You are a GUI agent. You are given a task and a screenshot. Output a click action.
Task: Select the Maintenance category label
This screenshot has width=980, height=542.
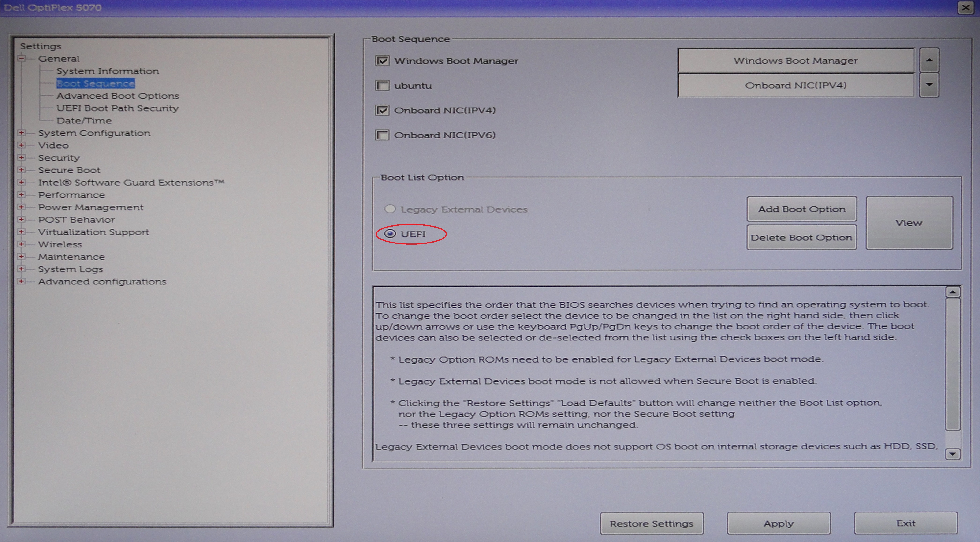point(71,257)
